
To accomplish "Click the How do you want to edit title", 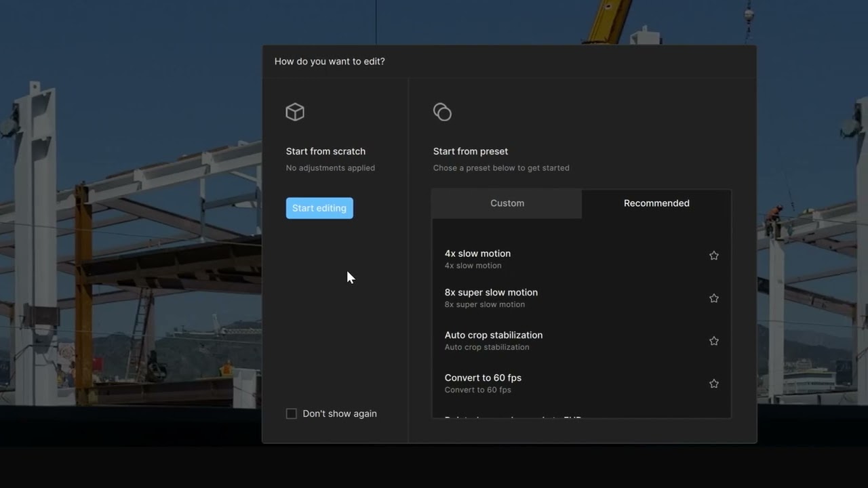I will click(x=330, y=61).
